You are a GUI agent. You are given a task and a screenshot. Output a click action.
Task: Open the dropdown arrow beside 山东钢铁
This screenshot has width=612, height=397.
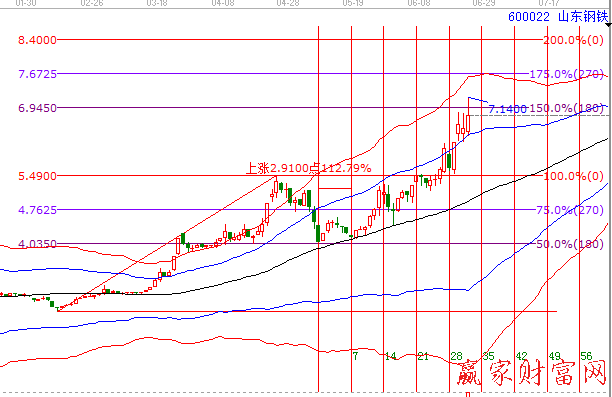point(608,25)
